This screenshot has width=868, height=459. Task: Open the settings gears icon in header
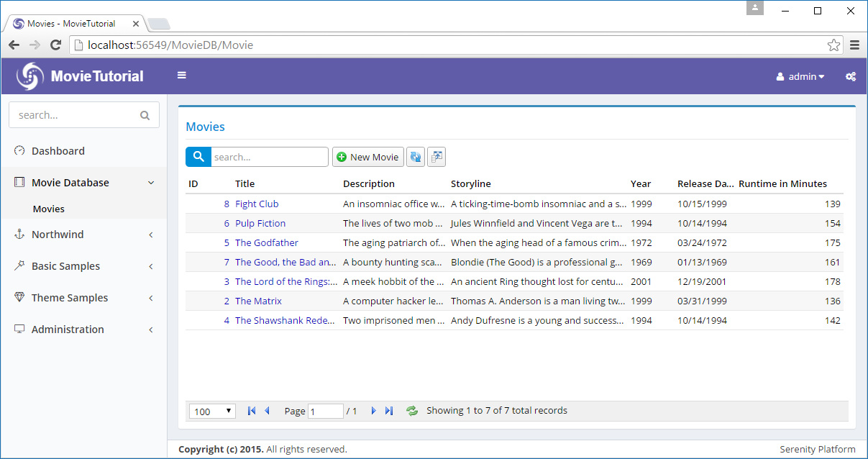850,76
